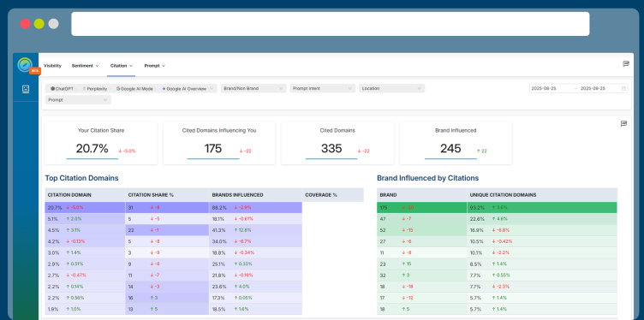
Task: Click the 10.5% unique citation domains cell
Action: pyautogui.click(x=542, y=241)
